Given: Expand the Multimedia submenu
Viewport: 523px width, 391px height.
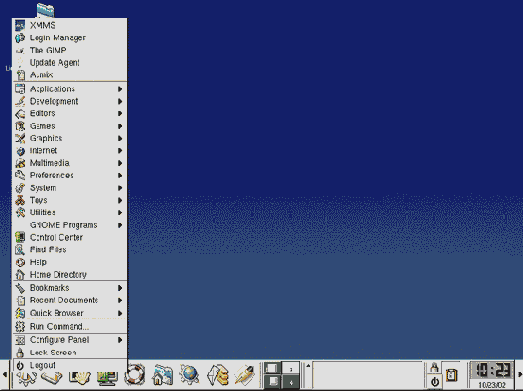Looking at the screenshot, I should [x=70, y=163].
